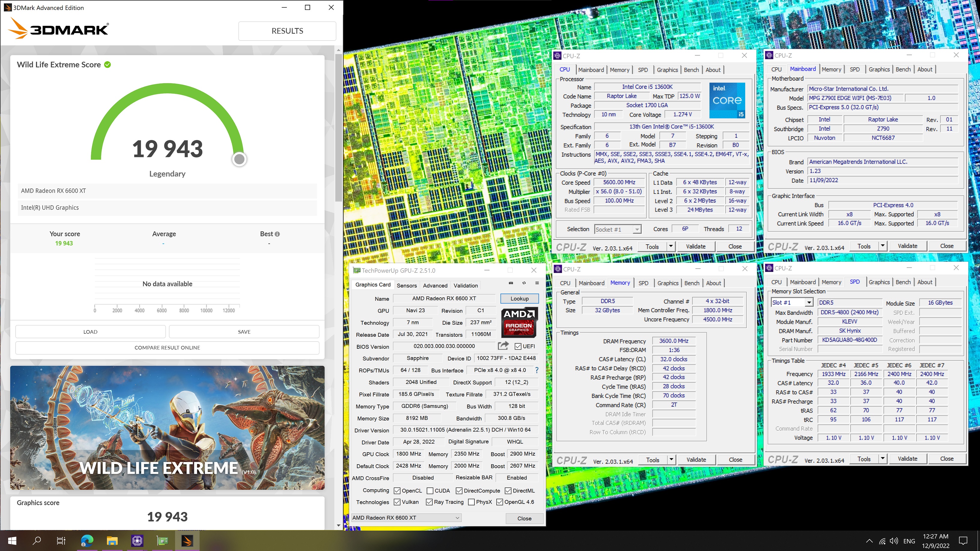Open About tab in CPU-Z Memory window

tap(713, 283)
